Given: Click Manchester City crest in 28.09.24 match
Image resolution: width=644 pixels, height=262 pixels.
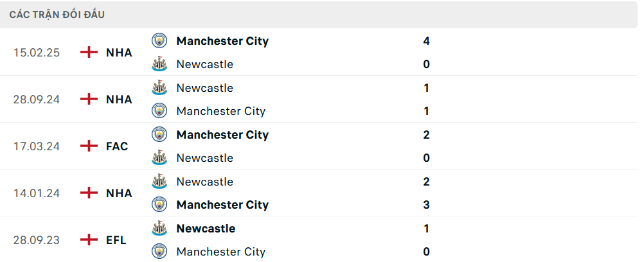Looking at the screenshot, I should pyautogui.click(x=159, y=111).
